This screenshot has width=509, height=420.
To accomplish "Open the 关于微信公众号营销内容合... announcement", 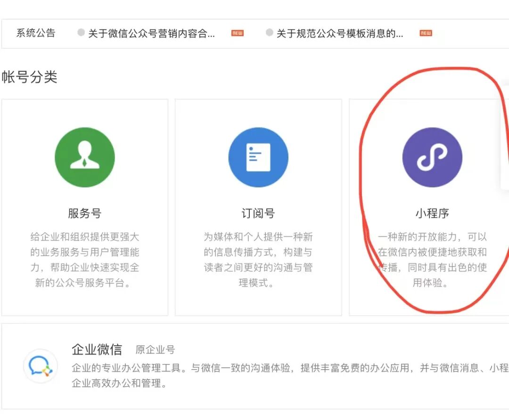I will tap(151, 33).
